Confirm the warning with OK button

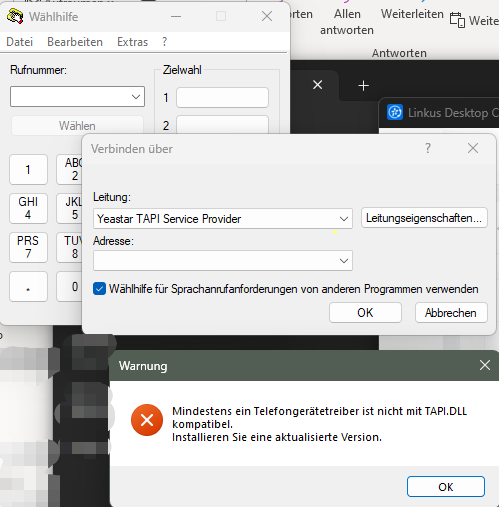446,487
